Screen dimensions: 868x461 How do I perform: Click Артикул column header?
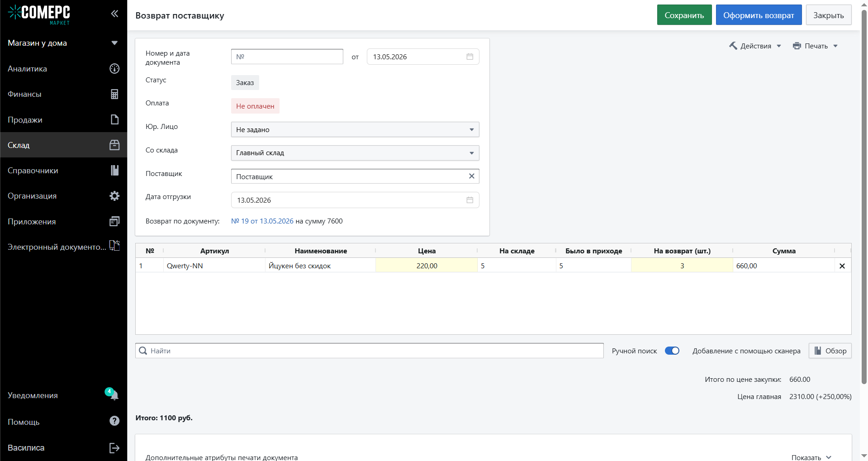click(x=214, y=251)
